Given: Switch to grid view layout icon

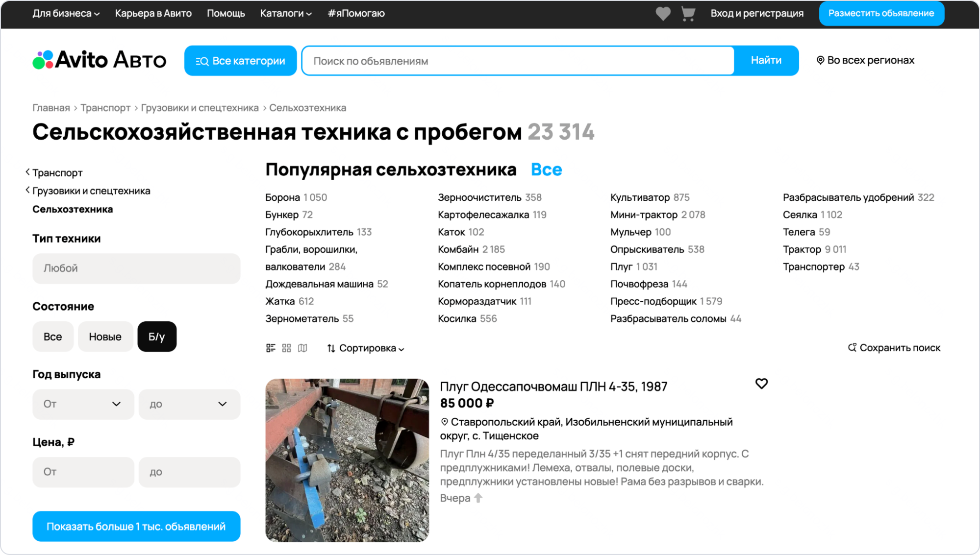Looking at the screenshot, I should pos(287,348).
